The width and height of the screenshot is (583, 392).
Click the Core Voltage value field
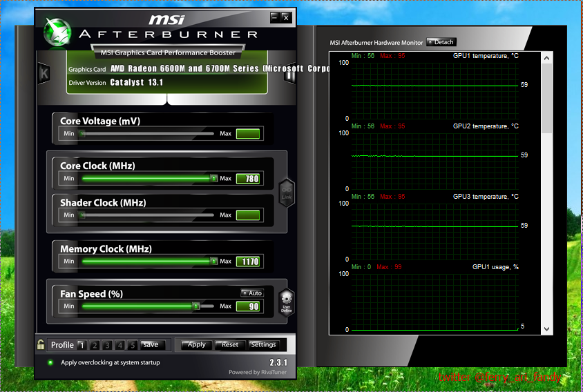click(248, 134)
